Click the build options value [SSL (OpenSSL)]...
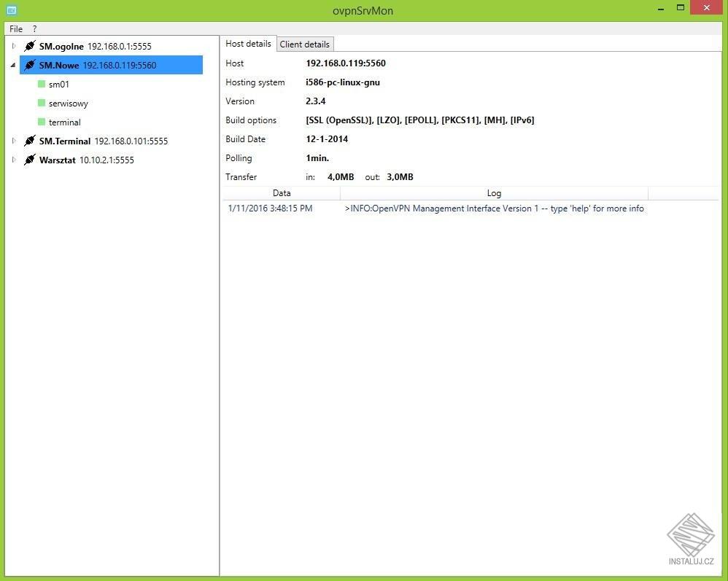Viewport: 728px width, 581px height. coord(419,120)
